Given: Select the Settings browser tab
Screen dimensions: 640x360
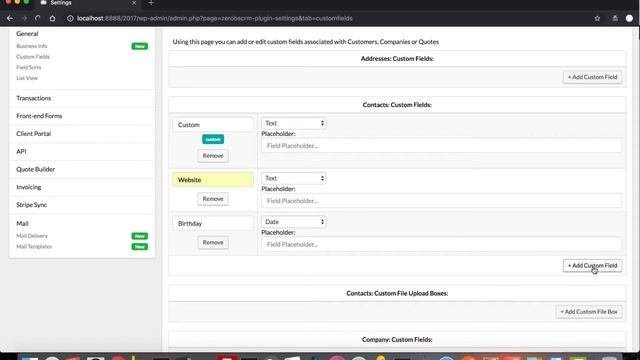Looking at the screenshot, I should 88,3.
